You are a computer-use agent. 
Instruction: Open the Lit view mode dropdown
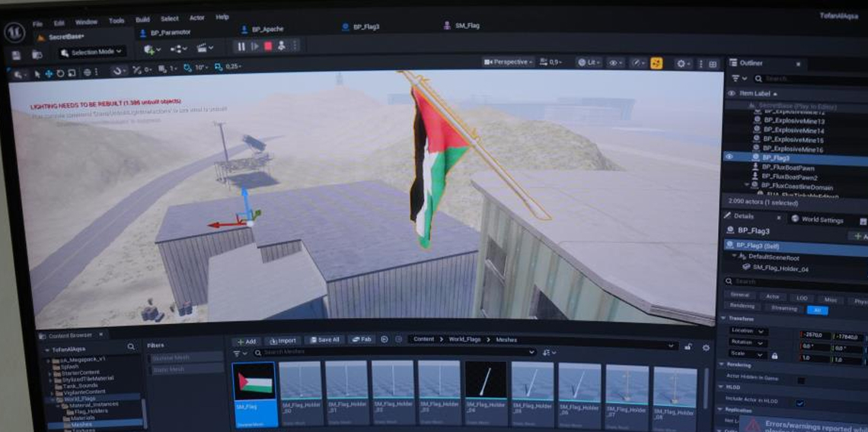point(589,62)
